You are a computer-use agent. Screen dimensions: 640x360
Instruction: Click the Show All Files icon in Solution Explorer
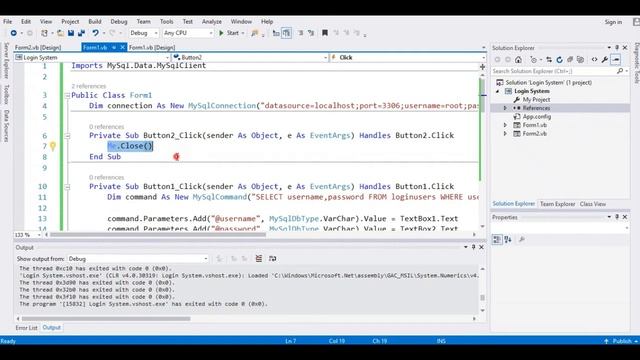580,60
